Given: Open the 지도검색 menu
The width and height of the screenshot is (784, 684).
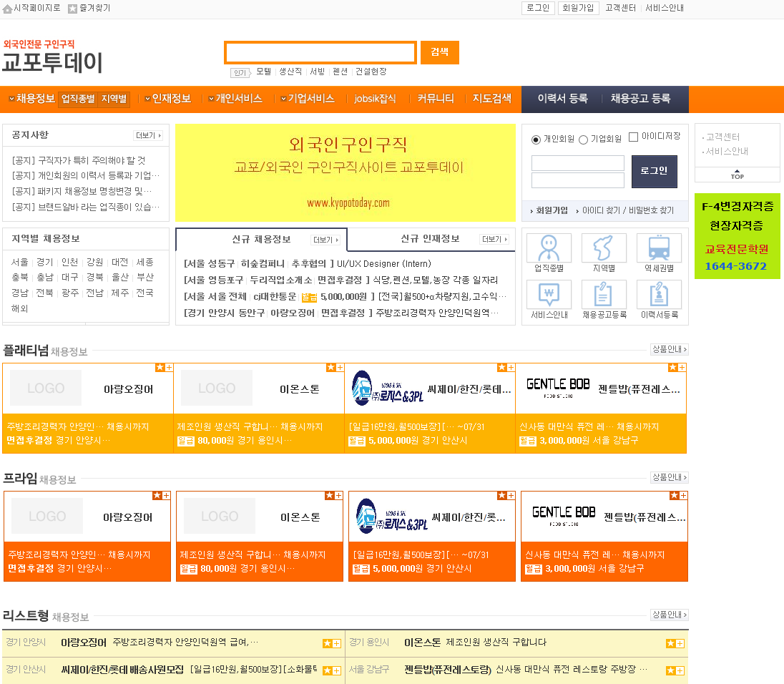Looking at the screenshot, I should click(492, 99).
